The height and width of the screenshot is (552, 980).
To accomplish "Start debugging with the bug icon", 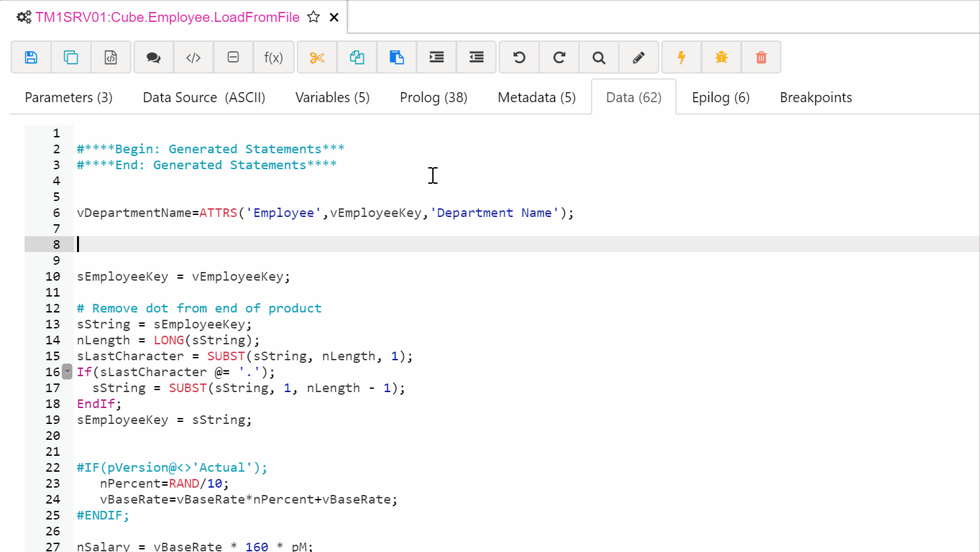I will [x=721, y=57].
